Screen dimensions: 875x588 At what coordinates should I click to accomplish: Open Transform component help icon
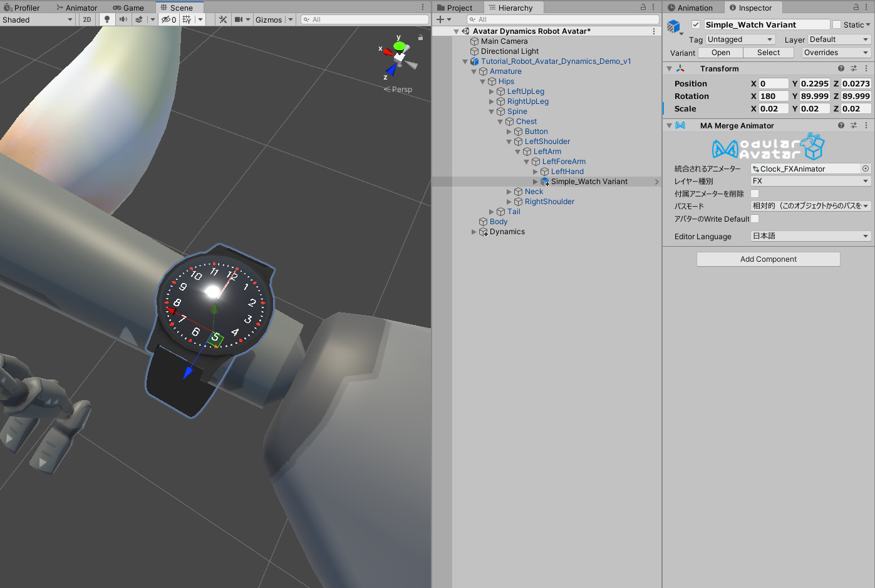841,68
